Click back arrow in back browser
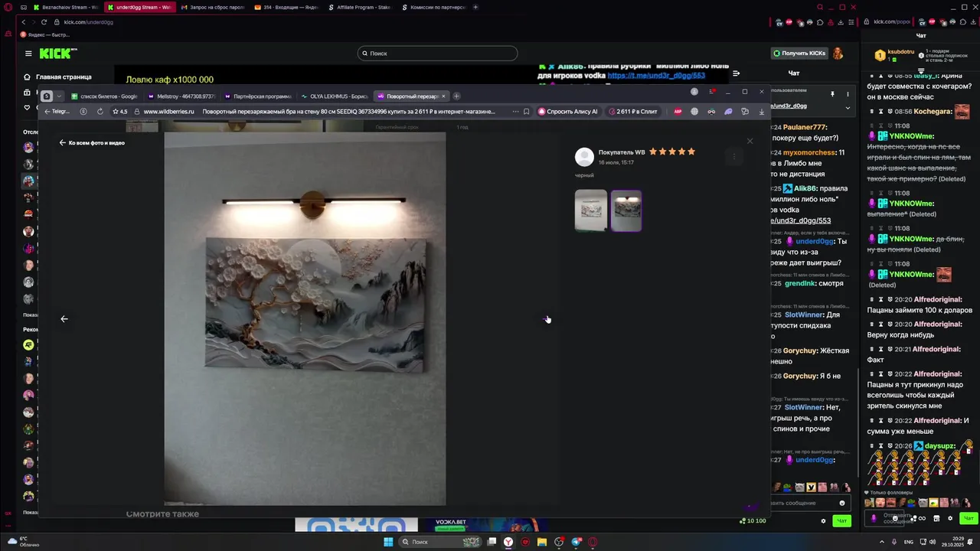This screenshot has height=551, width=980. [24, 22]
